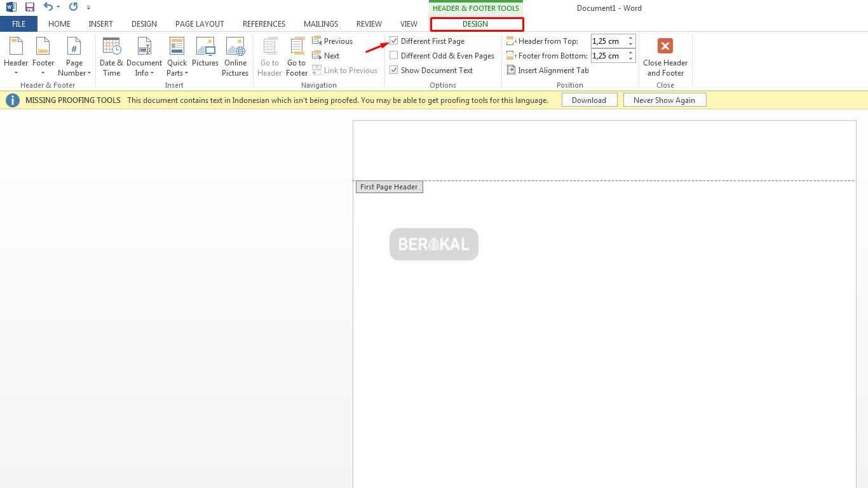Click Insert Alignment Tab
The height and width of the screenshot is (488, 868).
[x=548, y=71]
